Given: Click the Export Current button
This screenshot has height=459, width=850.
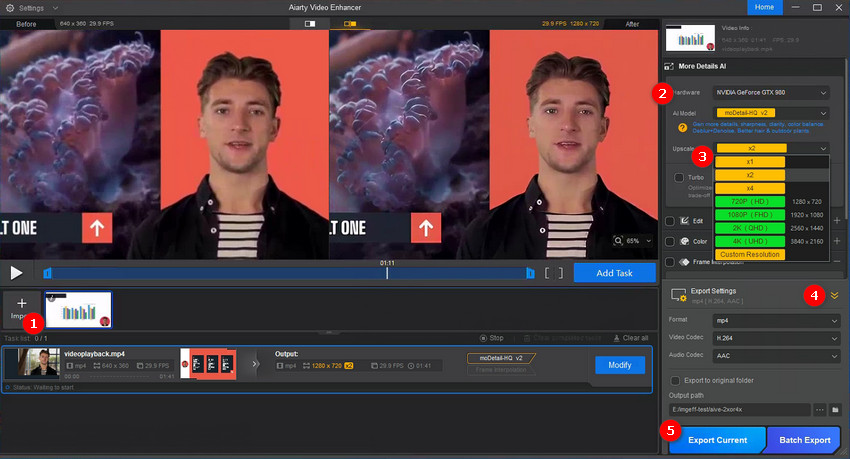Looking at the screenshot, I should tap(717, 439).
